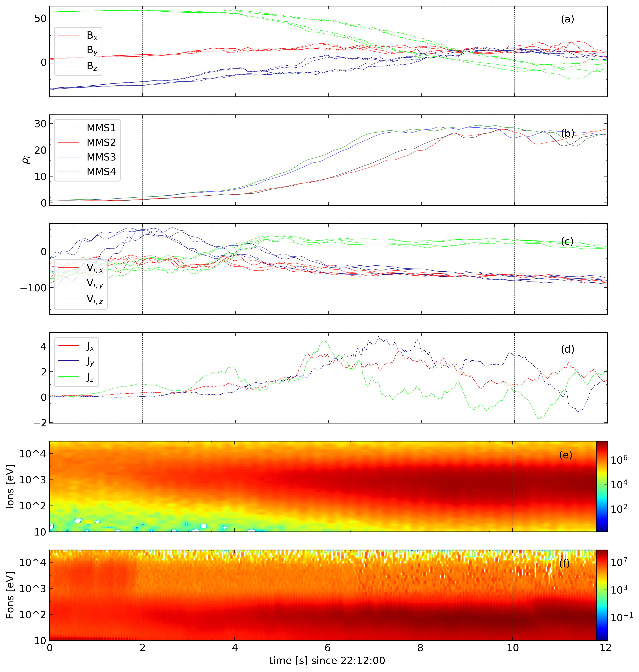Image resolution: width=639 pixels, height=672 pixels.
Task: Click the Jx legend entry in panel (d)
Action: point(90,346)
